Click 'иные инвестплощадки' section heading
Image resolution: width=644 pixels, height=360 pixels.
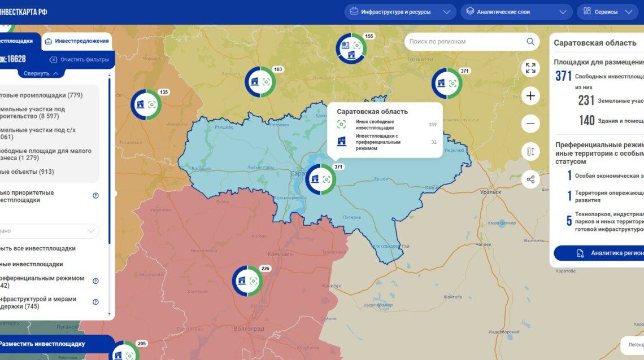tap(32, 265)
